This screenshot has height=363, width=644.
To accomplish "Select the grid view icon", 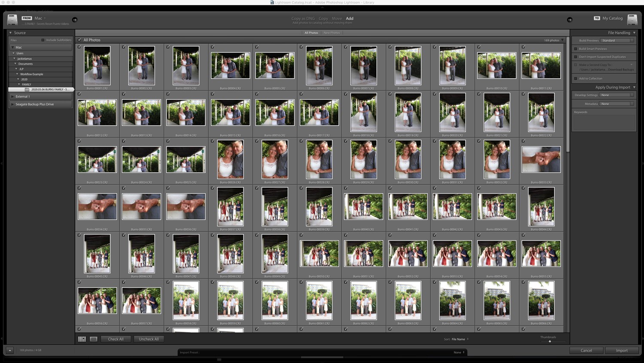I will coord(82,339).
